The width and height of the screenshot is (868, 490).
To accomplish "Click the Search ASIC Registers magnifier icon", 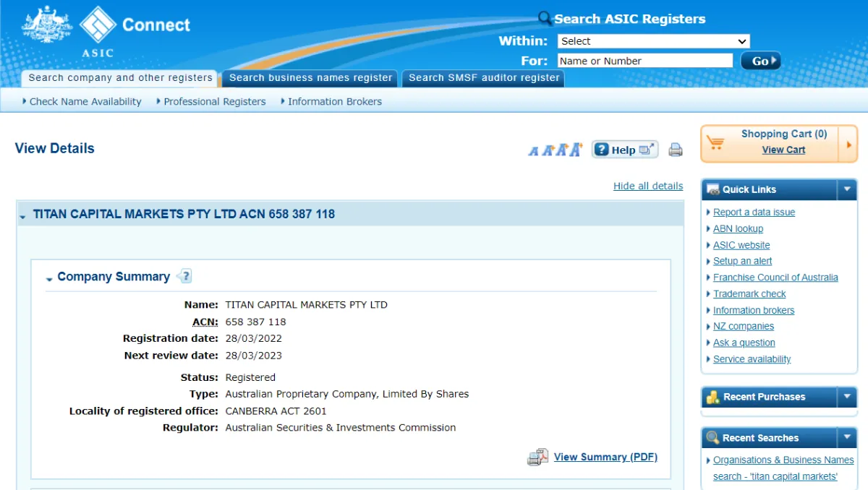I will coord(545,19).
